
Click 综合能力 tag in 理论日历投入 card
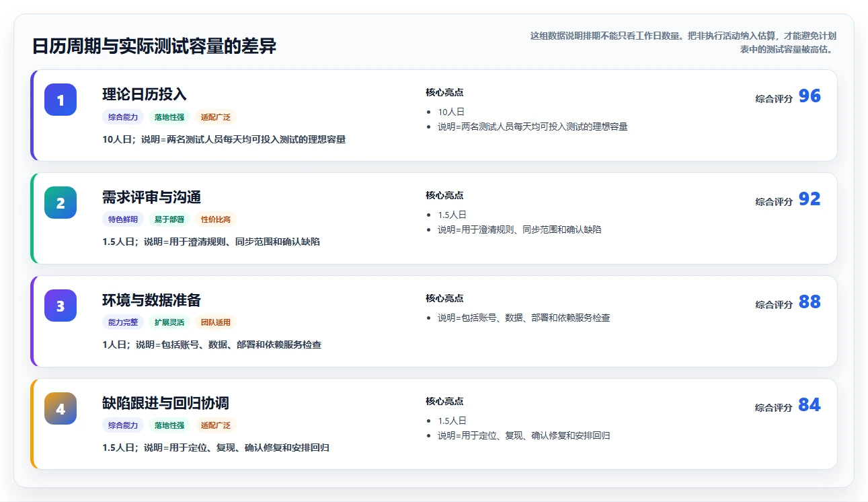pos(123,117)
